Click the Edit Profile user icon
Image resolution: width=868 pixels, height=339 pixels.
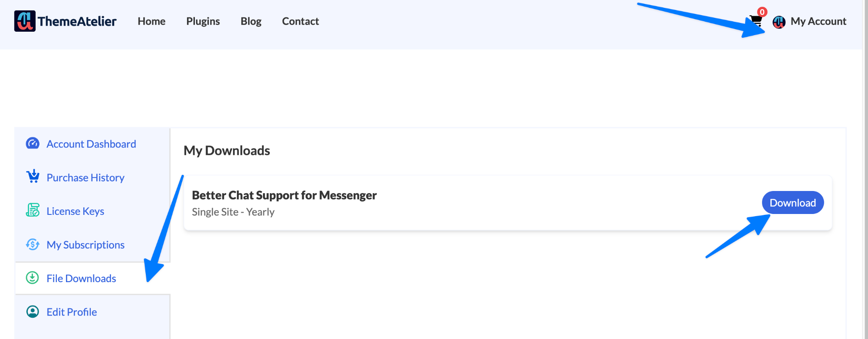coord(33,312)
